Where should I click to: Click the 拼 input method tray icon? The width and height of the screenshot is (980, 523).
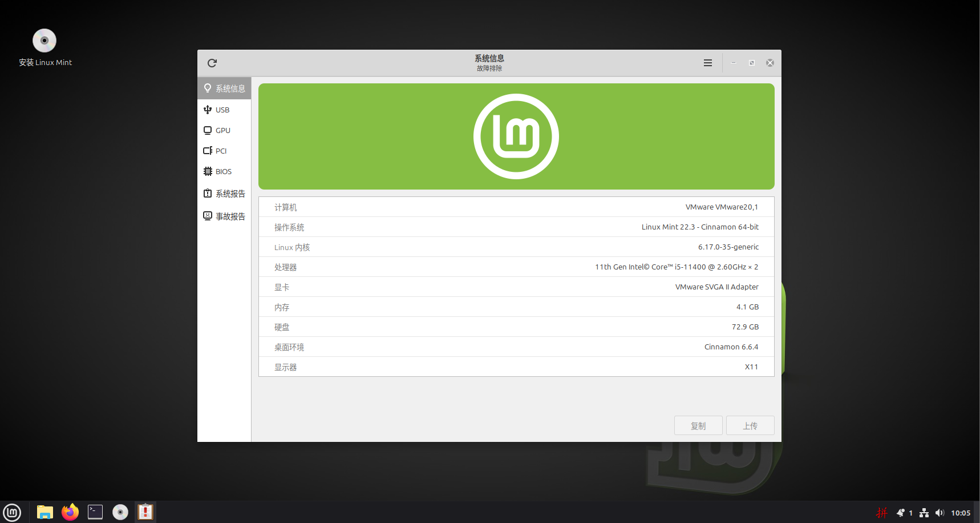(x=882, y=513)
